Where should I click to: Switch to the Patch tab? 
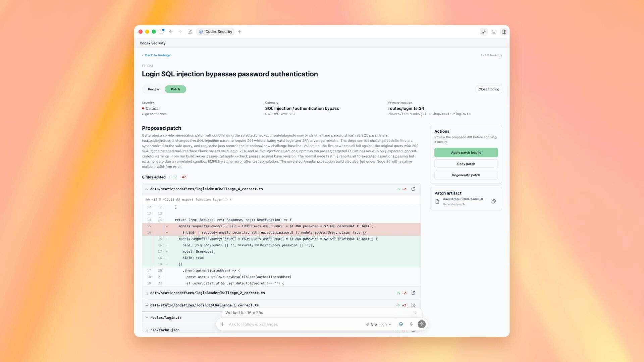(175, 89)
